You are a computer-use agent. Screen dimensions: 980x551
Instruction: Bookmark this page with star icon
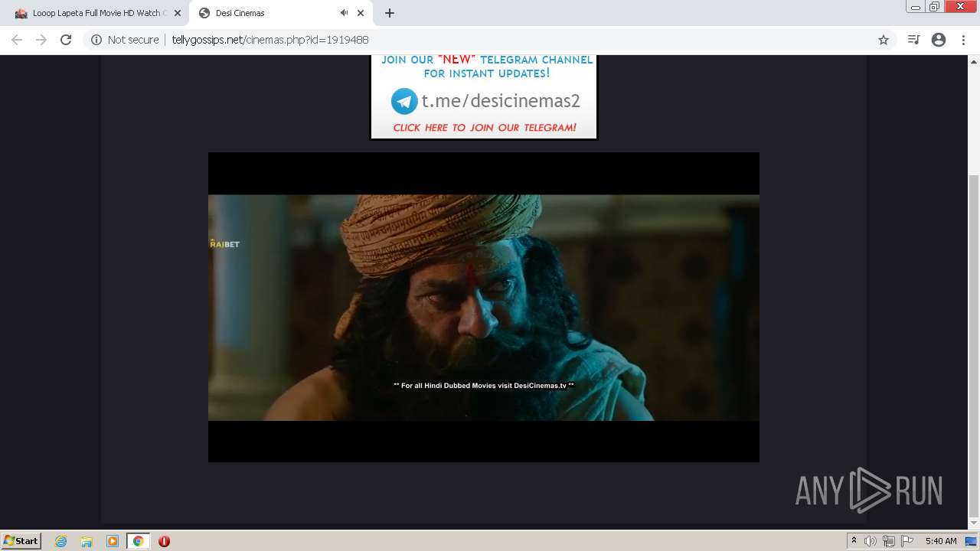tap(884, 40)
